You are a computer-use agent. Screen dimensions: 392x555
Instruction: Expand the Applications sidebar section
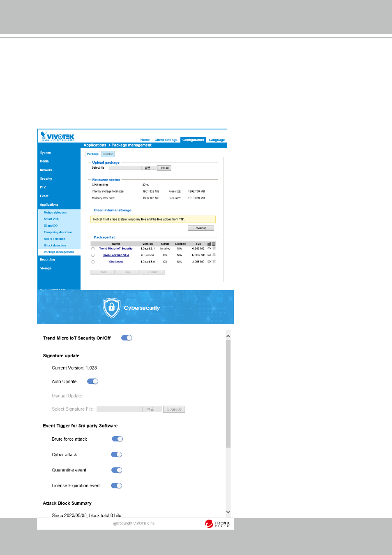49,204
